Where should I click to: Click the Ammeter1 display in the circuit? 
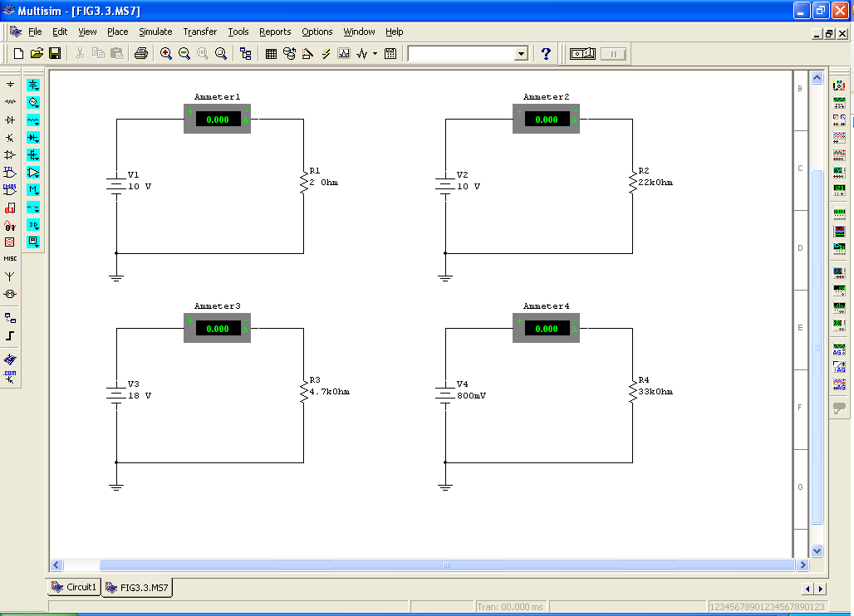(x=217, y=119)
